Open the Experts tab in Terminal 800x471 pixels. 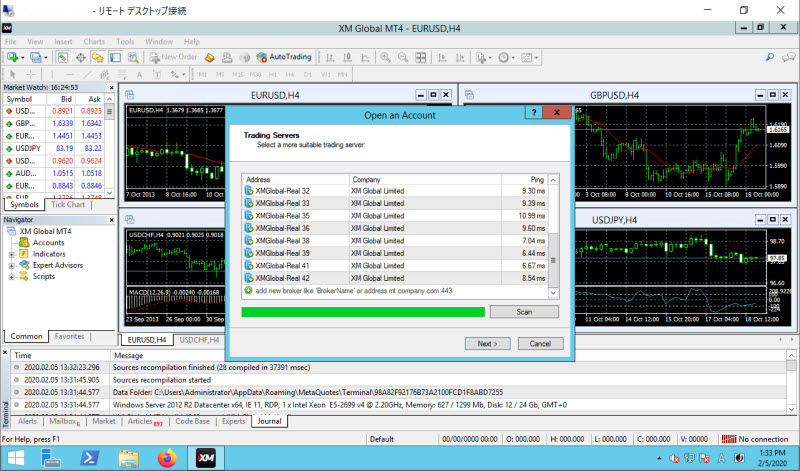(x=233, y=422)
